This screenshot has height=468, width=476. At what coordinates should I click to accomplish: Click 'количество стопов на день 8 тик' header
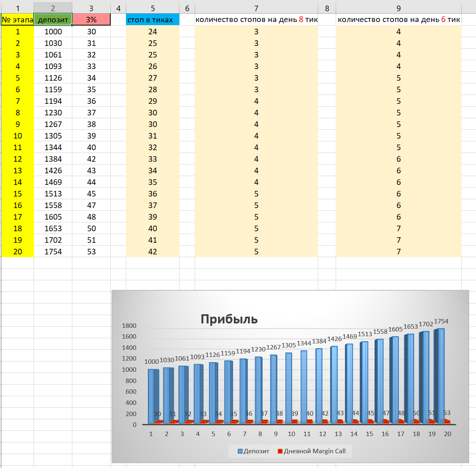pos(256,20)
